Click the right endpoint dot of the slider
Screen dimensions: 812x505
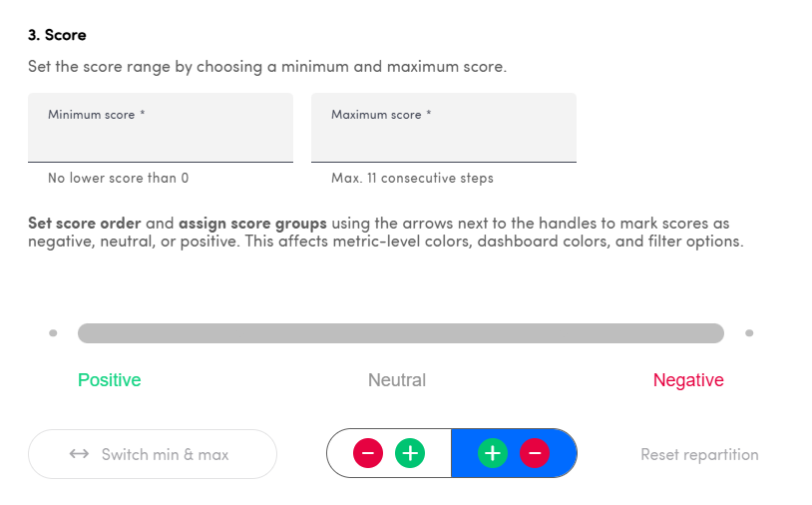pyautogui.click(x=749, y=333)
